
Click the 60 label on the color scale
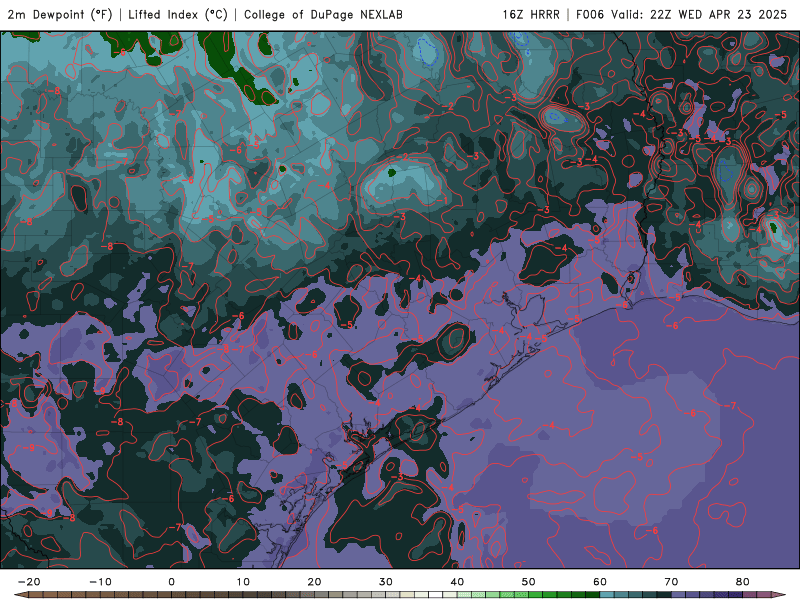(x=600, y=582)
